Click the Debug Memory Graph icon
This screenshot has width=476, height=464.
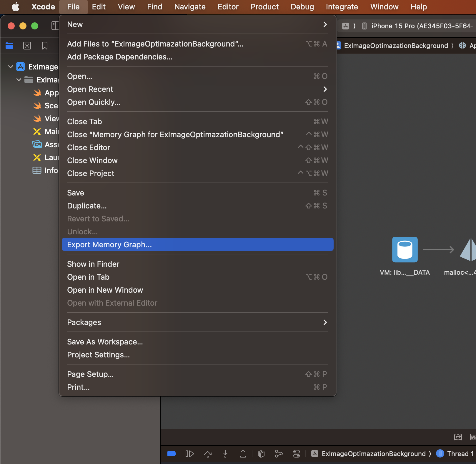click(x=279, y=454)
